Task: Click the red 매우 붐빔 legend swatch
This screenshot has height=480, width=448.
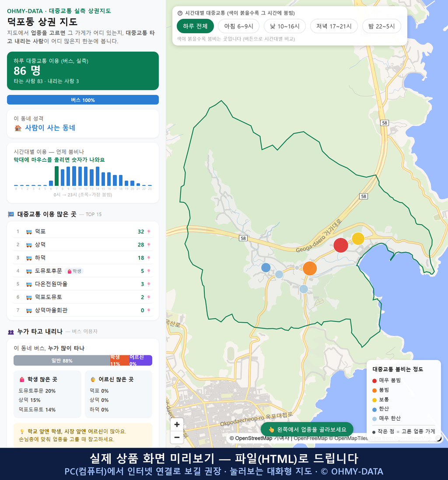Action: tap(374, 381)
